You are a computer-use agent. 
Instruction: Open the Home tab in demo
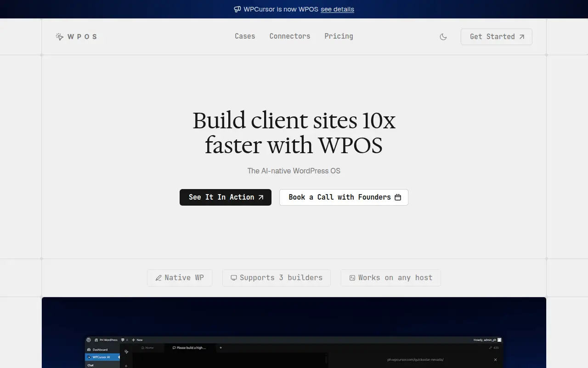[x=147, y=348]
